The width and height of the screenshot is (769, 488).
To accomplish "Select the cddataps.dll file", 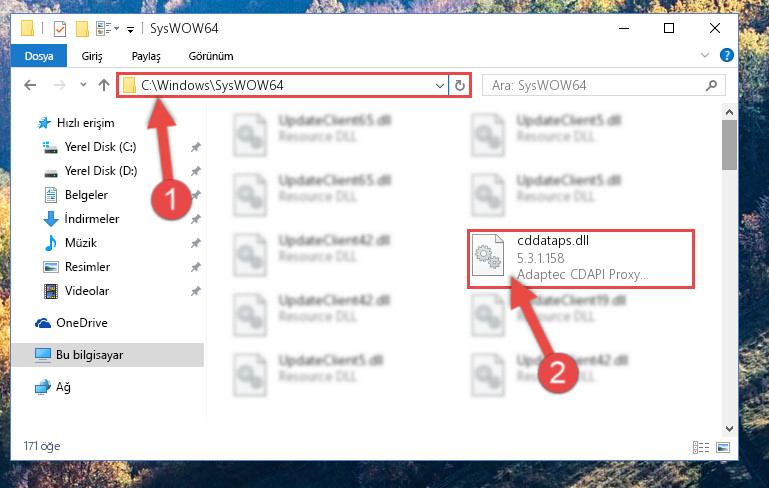I will (x=580, y=258).
